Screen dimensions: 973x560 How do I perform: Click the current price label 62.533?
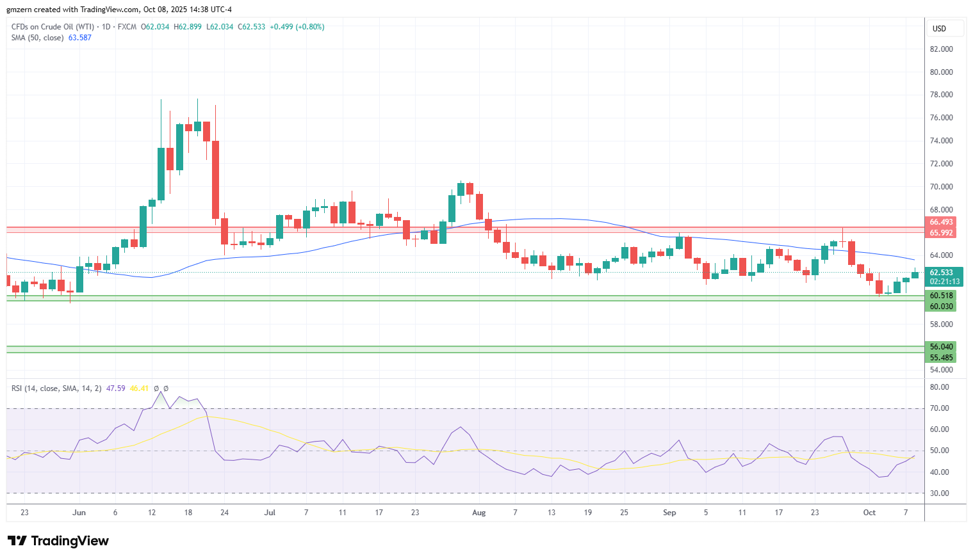point(942,273)
